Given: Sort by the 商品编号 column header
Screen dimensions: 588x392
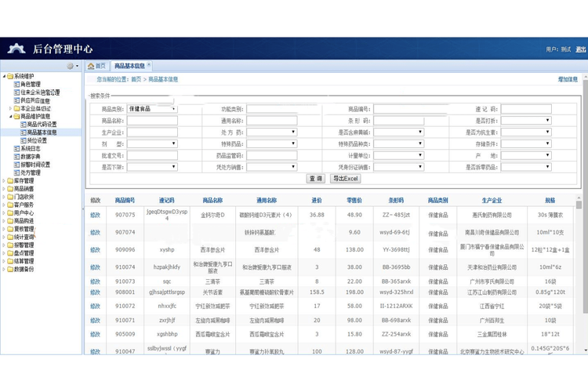Looking at the screenshot, I should pos(125,201).
